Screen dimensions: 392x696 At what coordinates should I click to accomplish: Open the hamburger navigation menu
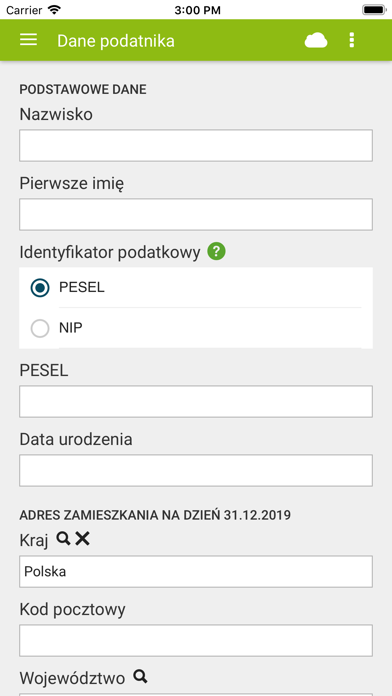point(28,40)
